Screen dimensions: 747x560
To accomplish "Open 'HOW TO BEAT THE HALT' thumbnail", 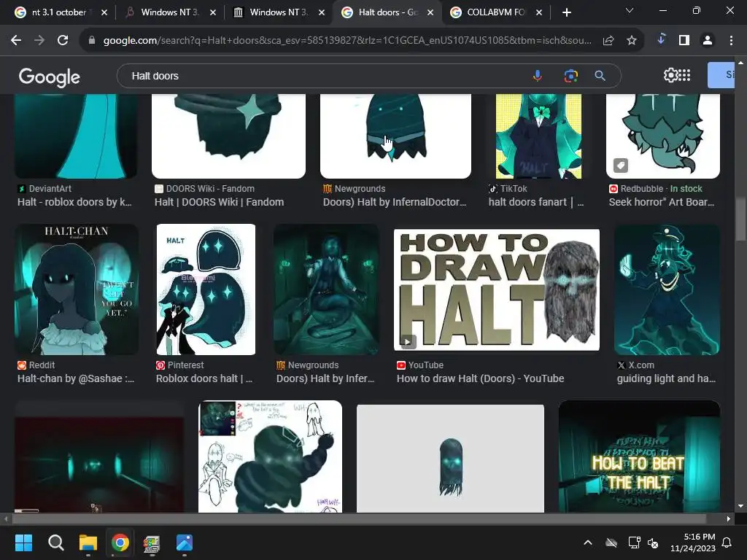I will tap(639, 456).
